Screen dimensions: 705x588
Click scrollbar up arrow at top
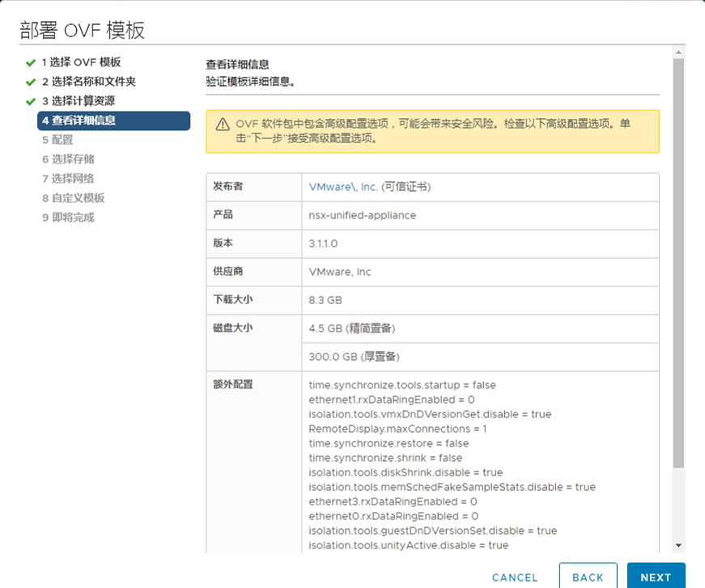[x=679, y=52]
